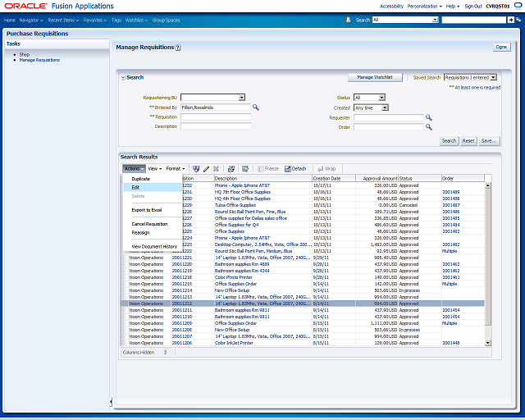Image resolution: width=525 pixels, height=420 pixels.
Task: Click Group Spaces in navigation bar
Action: coord(166,20)
